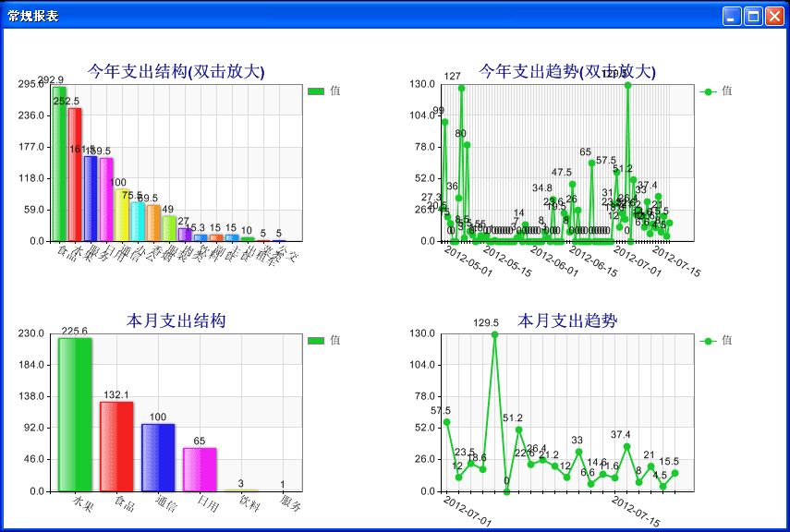Click the 92.0 y-axis label

[x=33, y=428]
